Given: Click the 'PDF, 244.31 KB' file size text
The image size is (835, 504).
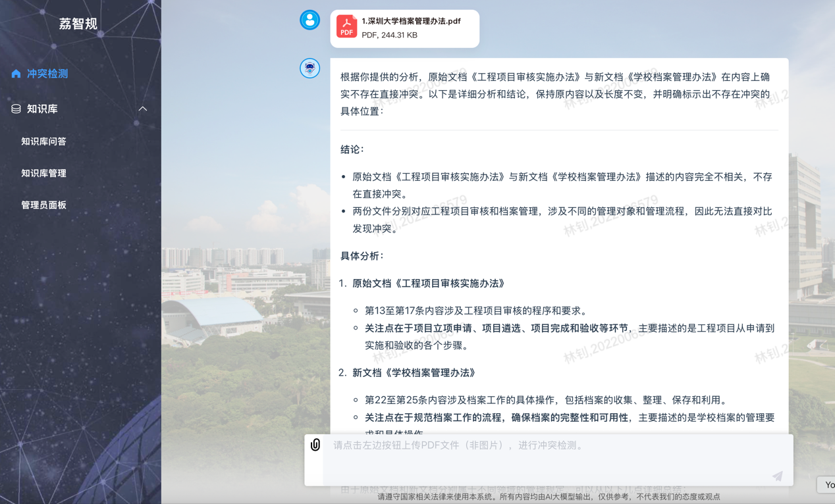Looking at the screenshot, I should click(389, 35).
